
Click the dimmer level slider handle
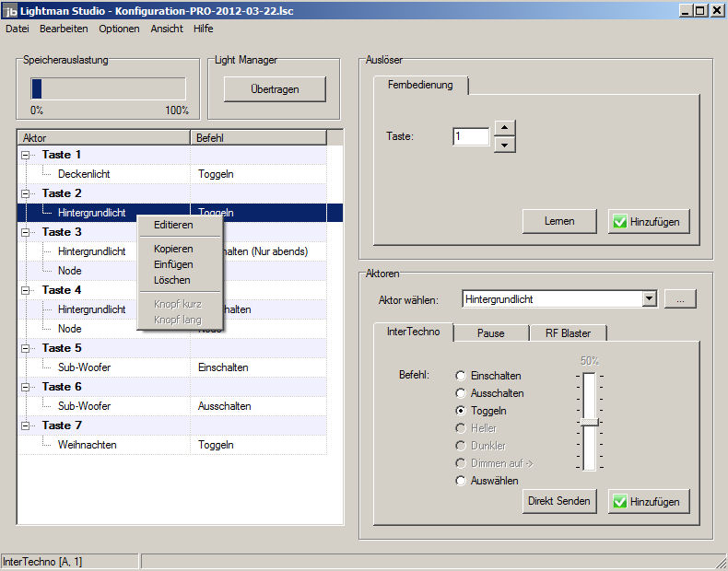(x=590, y=422)
